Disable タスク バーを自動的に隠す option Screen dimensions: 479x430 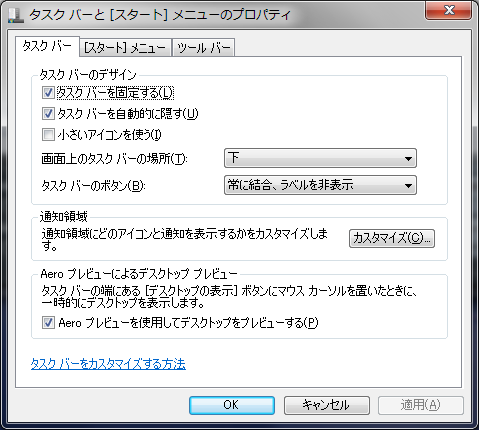click(x=48, y=114)
